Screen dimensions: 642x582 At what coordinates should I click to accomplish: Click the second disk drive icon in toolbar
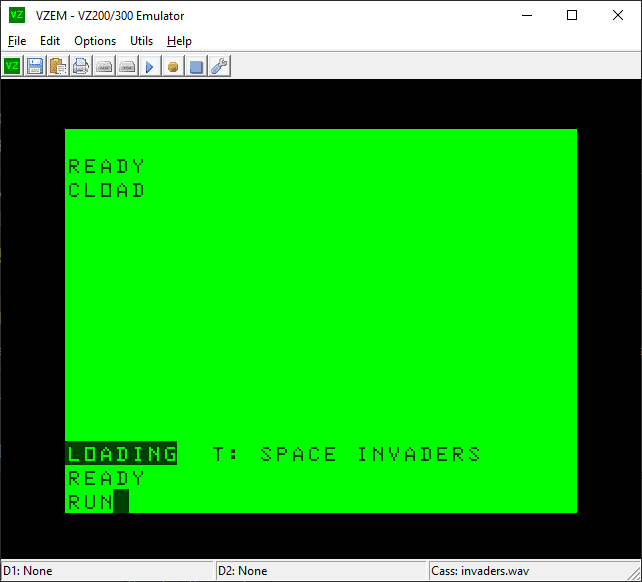click(x=127, y=66)
